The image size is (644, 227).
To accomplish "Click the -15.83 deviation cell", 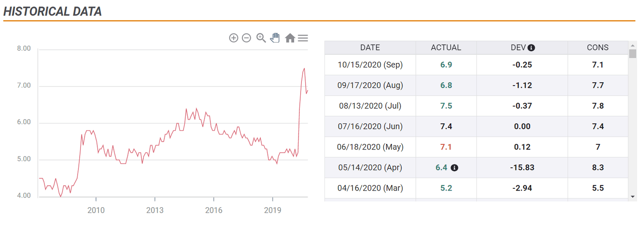I will pos(522,168).
